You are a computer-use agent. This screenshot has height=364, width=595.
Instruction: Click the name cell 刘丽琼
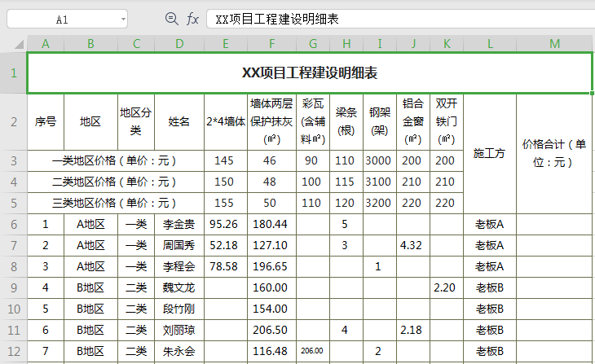point(179,330)
